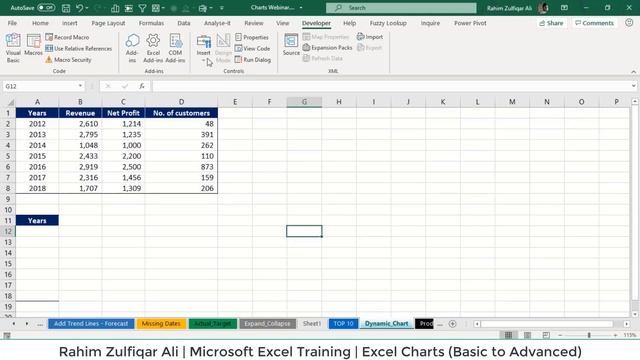Select the Years header cell A1
The image size is (640, 360).
click(37, 113)
